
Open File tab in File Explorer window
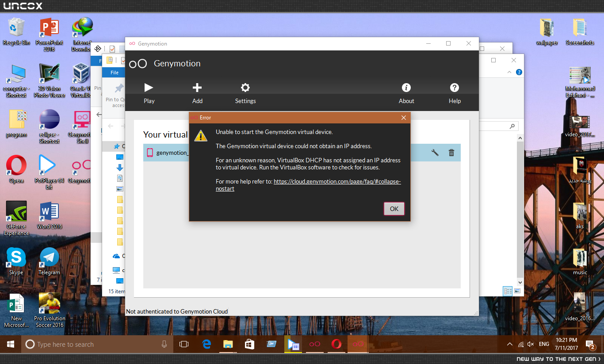pos(115,73)
